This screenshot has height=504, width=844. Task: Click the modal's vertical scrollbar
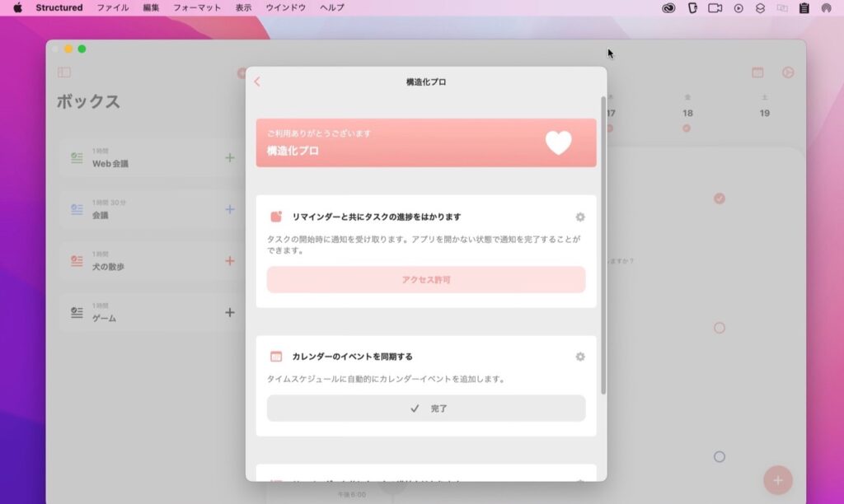click(x=603, y=245)
